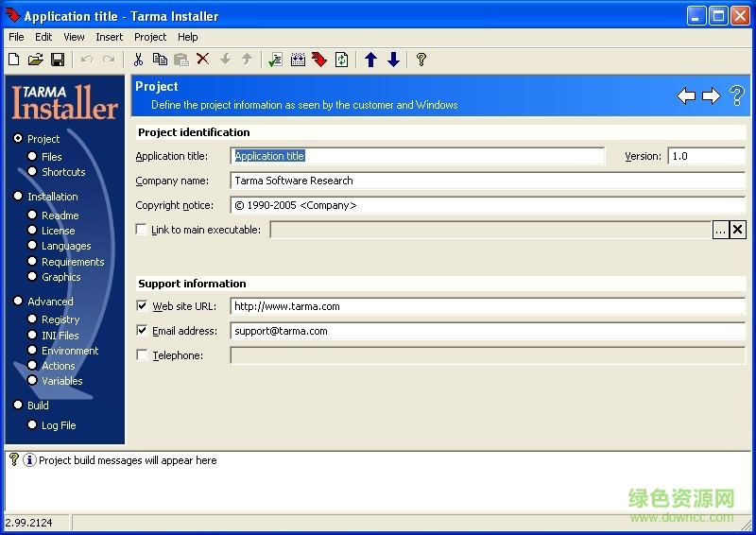The width and height of the screenshot is (756, 535).
Task: Save the project with the floppy disk icon
Action: 57,60
